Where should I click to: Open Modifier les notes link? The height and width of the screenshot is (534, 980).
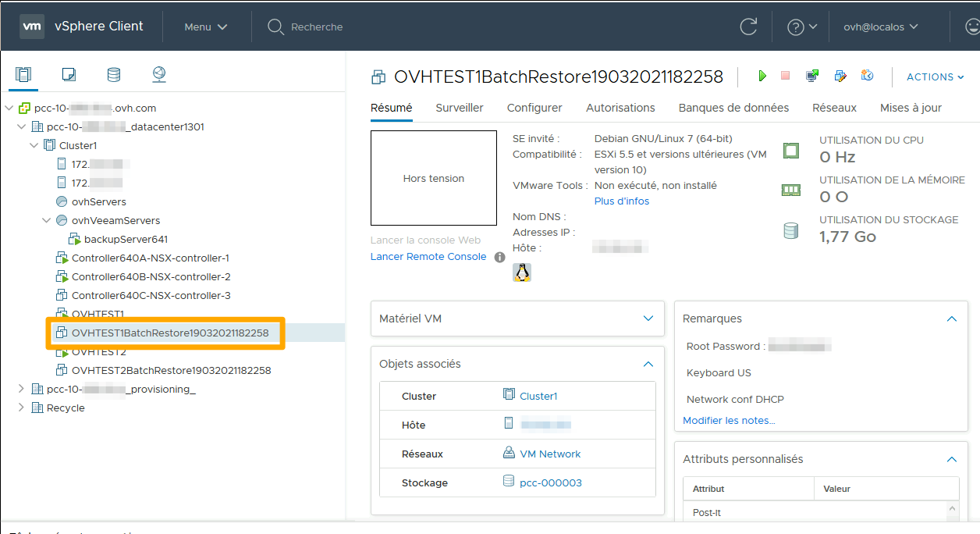(x=728, y=420)
